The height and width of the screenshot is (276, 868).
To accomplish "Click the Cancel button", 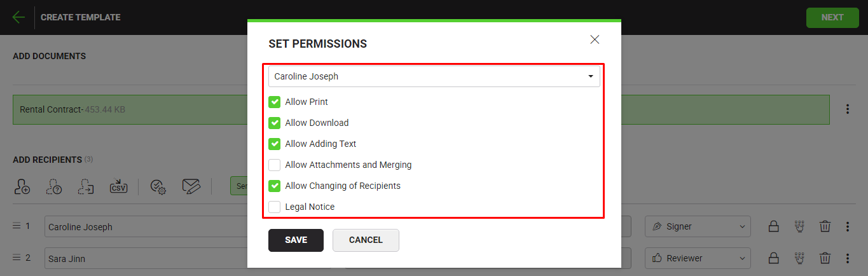I will tap(366, 240).
